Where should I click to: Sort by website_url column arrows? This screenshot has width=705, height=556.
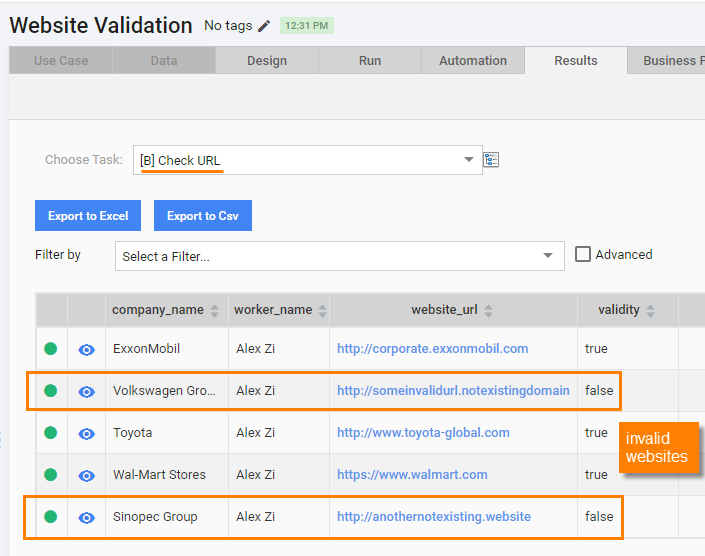(488, 310)
